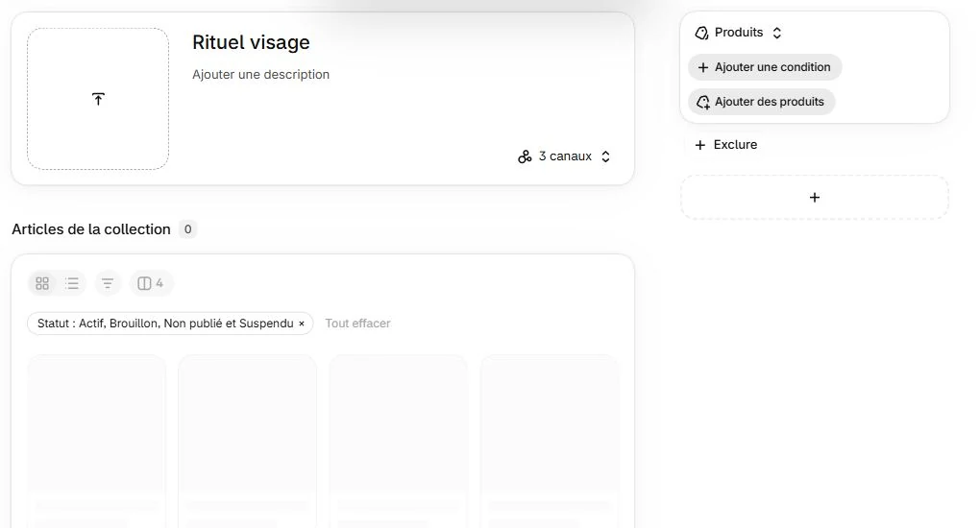Click the Statut filter chip text
Image resolution: width=980 pixels, height=528 pixels.
(x=165, y=324)
